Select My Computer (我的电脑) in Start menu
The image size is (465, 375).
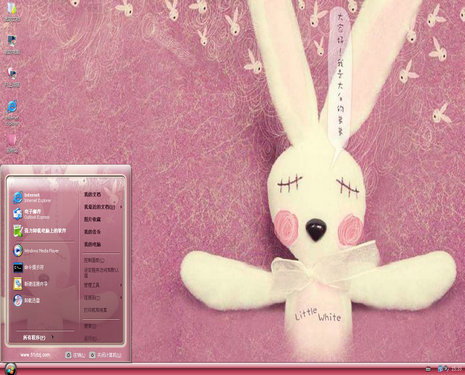92,244
